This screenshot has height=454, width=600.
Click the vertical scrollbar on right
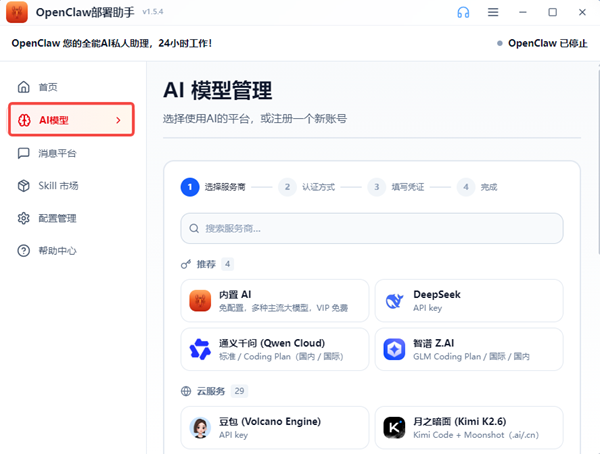(598, 161)
